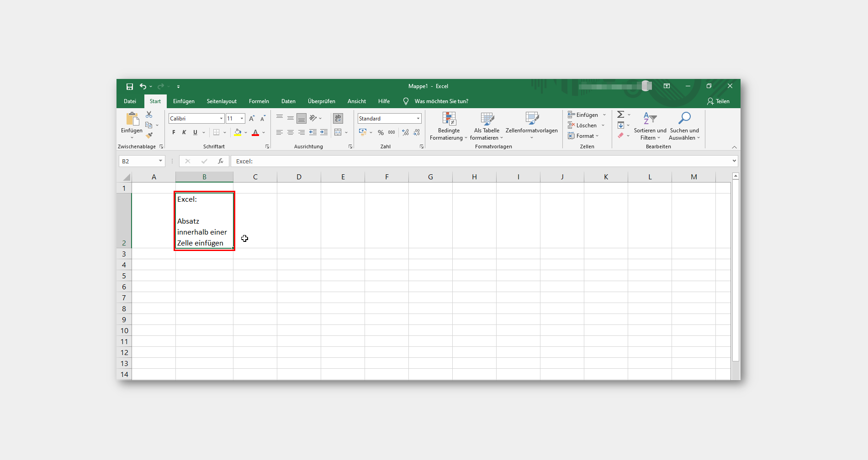Open the Datei tab
Screen dimensions: 868x460
pyautogui.click(x=130, y=101)
